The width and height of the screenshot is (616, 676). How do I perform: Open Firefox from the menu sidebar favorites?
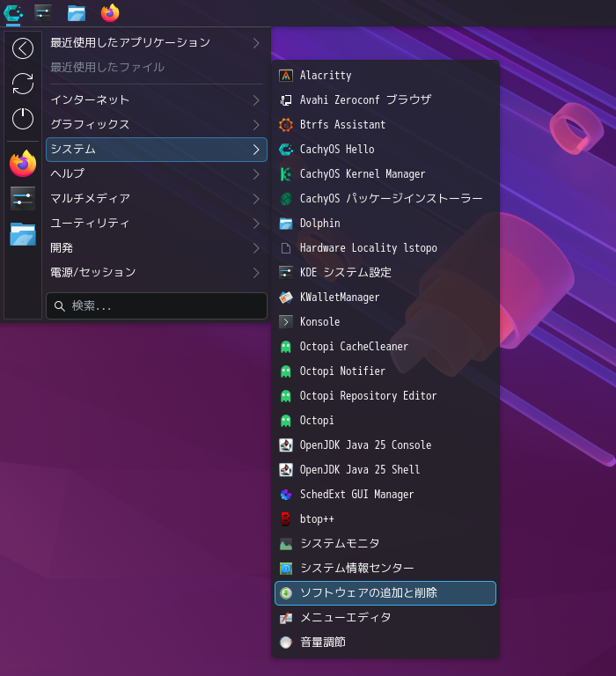23,164
